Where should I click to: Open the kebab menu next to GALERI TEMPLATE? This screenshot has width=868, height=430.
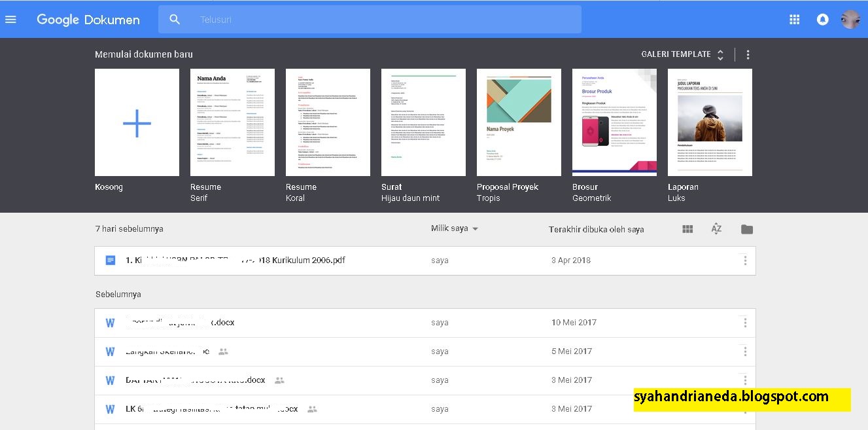tap(748, 54)
